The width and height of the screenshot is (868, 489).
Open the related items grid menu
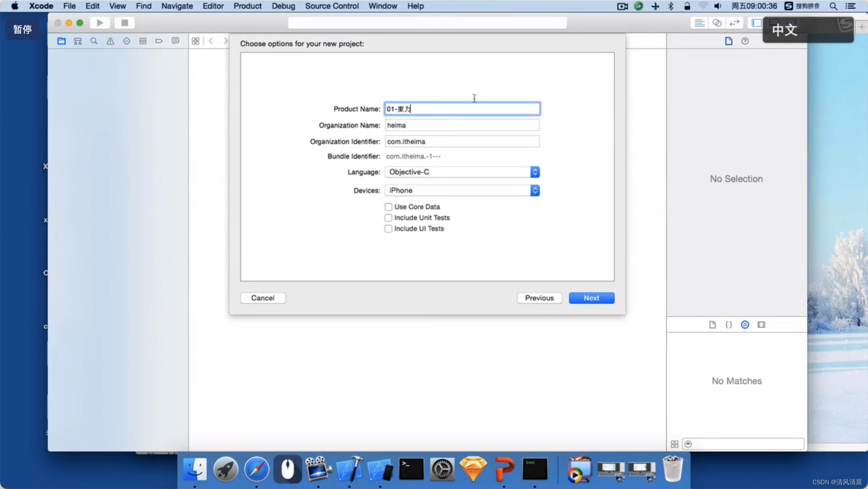tap(195, 41)
